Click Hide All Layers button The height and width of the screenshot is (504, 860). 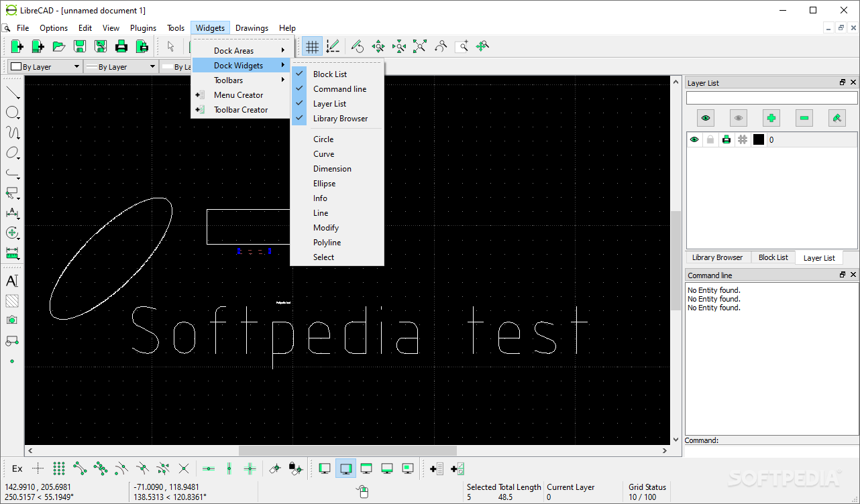739,118
